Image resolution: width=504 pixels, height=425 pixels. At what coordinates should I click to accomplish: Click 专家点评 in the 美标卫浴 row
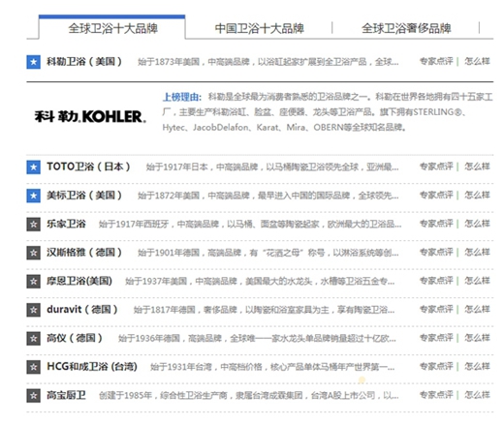tap(436, 195)
